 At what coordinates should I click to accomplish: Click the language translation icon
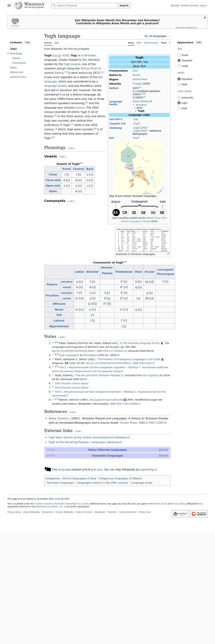click(146, 36)
